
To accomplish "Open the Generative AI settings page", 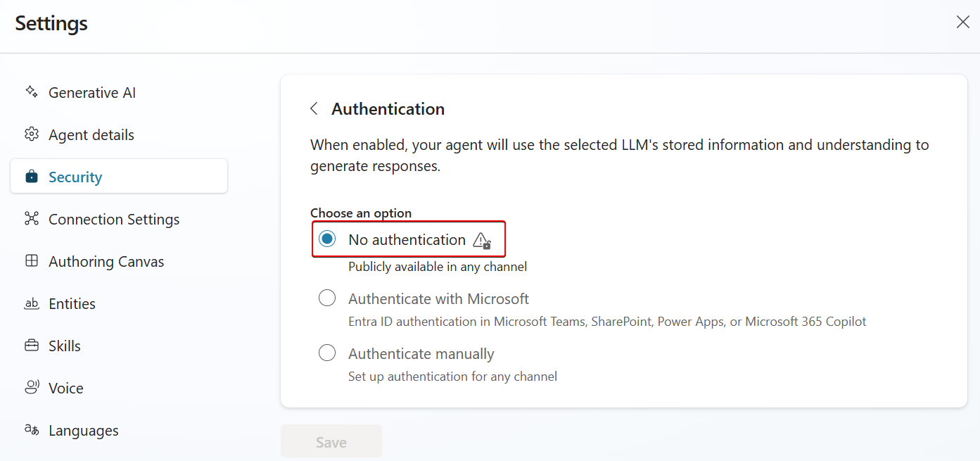I will tap(91, 93).
